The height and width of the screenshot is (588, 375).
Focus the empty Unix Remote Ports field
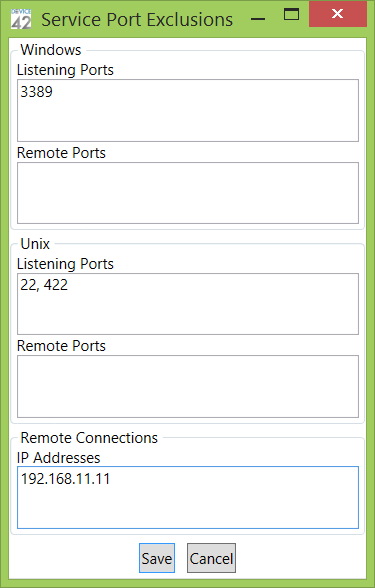188,386
